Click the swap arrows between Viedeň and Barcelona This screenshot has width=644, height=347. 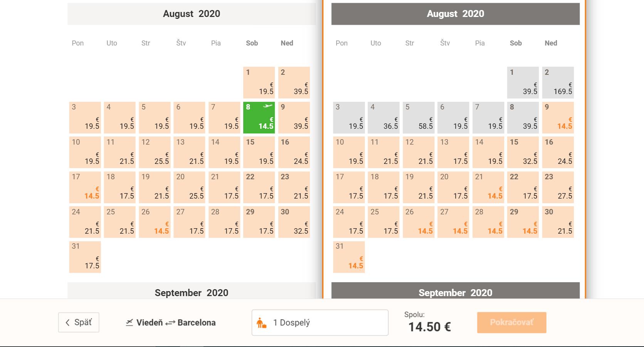[x=170, y=323]
